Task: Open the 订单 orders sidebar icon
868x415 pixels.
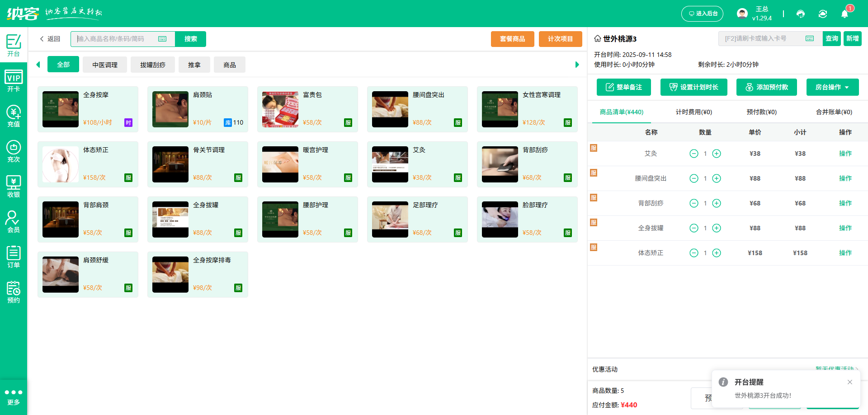Action: [x=13, y=256]
